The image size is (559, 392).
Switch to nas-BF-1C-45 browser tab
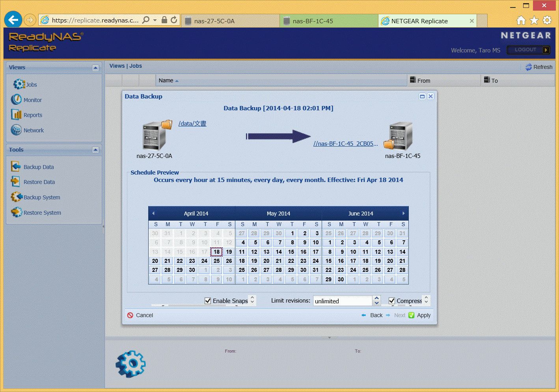pyautogui.click(x=313, y=21)
